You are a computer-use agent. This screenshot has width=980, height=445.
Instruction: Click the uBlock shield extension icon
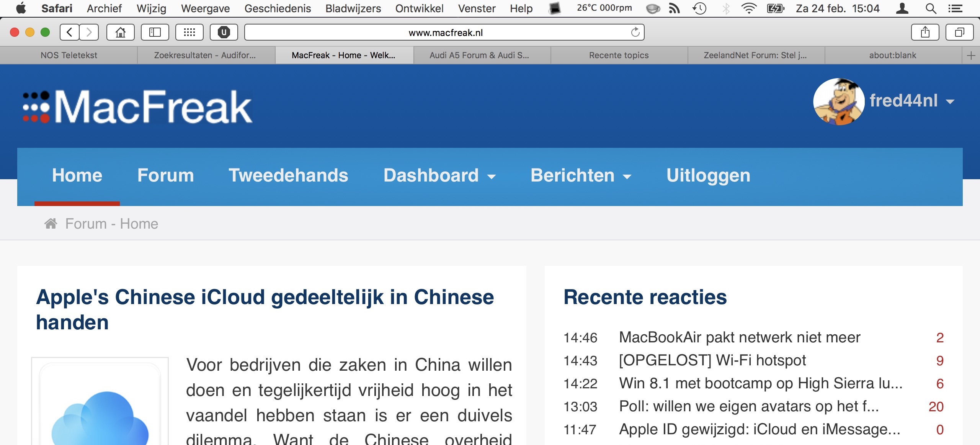pyautogui.click(x=224, y=32)
